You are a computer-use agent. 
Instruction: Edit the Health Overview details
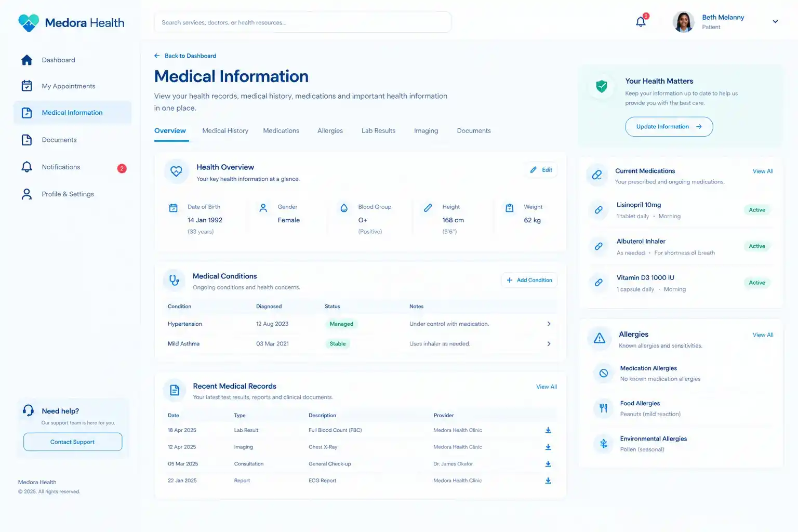tap(541, 170)
